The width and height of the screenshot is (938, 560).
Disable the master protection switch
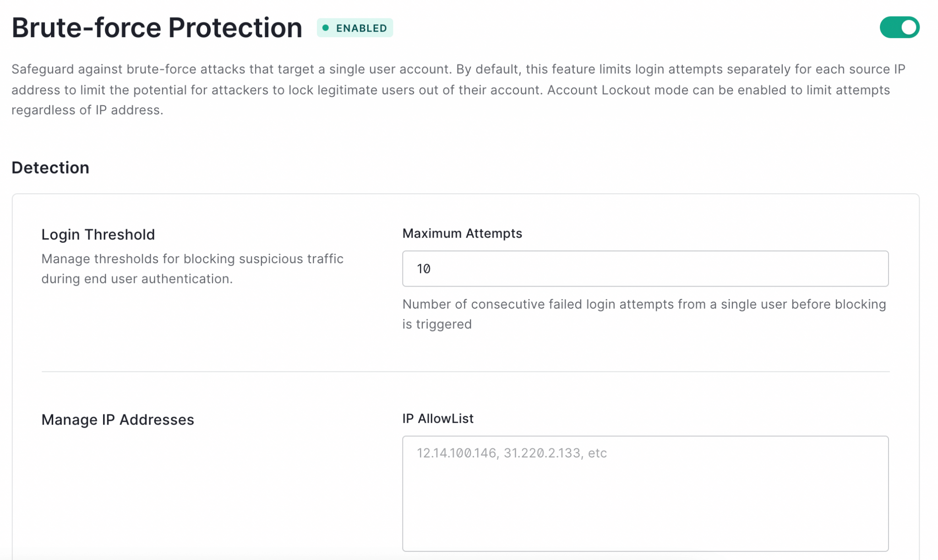(x=899, y=27)
